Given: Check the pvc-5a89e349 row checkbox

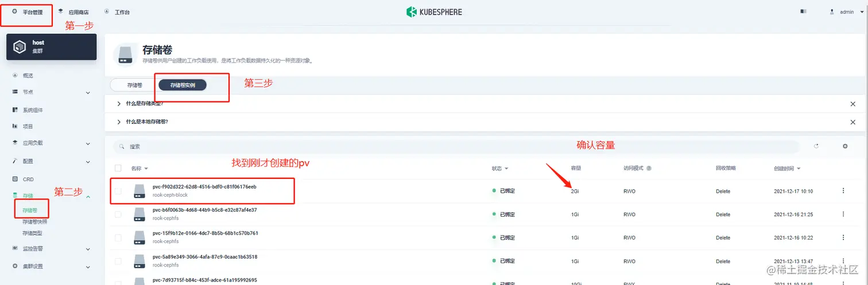Looking at the screenshot, I should coord(118,261).
